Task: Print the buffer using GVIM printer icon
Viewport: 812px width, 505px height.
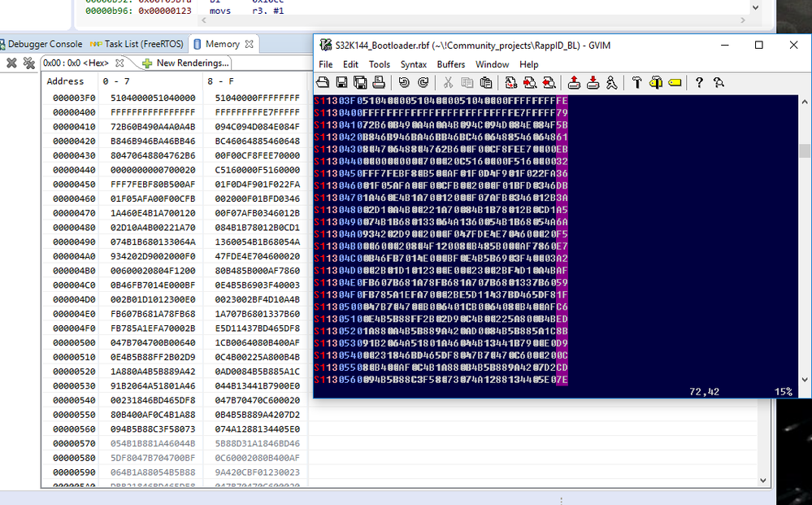Action: pyautogui.click(x=379, y=82)
